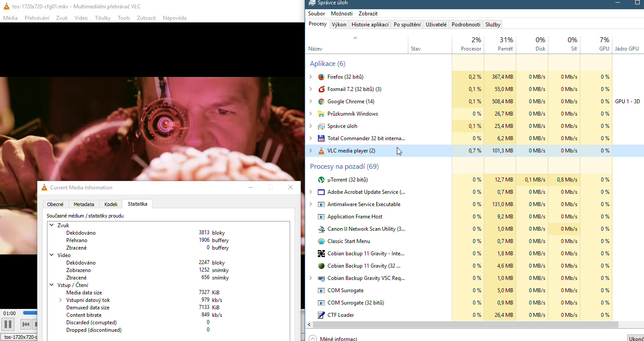This screenshot has width=644, height=341.
Task: Expand the VLC media player process group
Action: click(311, 151)
